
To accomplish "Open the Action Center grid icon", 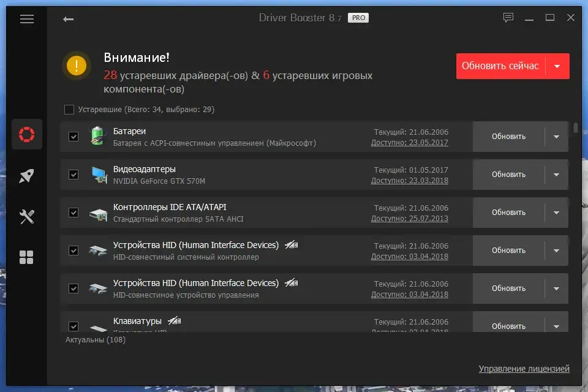I will tap(26, 257).
